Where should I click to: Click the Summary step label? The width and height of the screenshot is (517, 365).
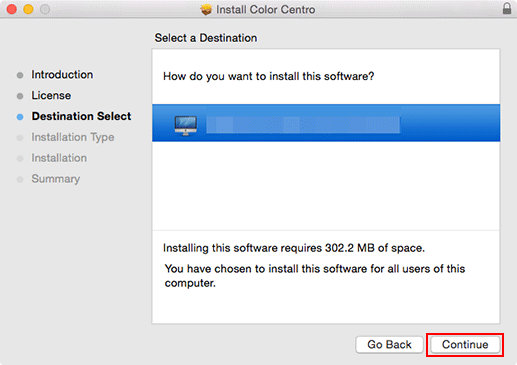click(56, 179)
